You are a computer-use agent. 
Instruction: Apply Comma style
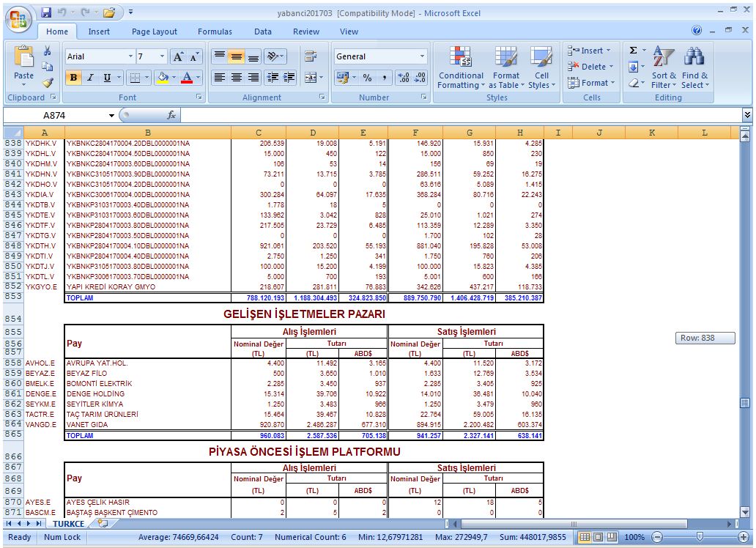385,77
